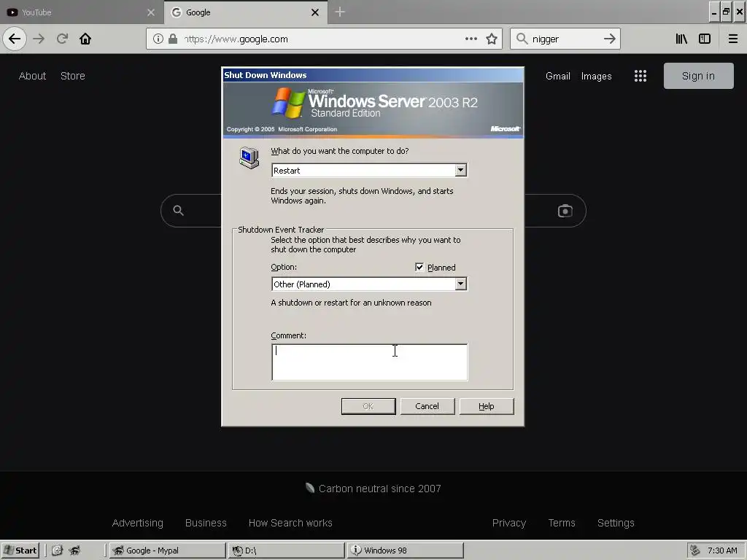Click Google search camera image icon
The image size is (747, 560).
(565, 211)
